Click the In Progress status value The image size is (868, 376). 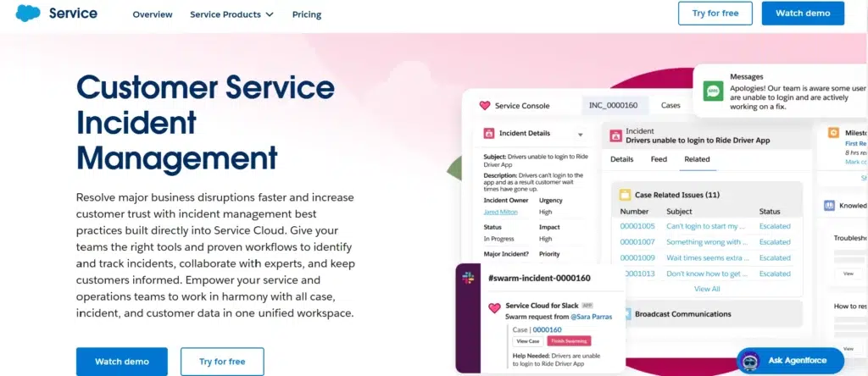pyautogui.click(x=498, y=239)
